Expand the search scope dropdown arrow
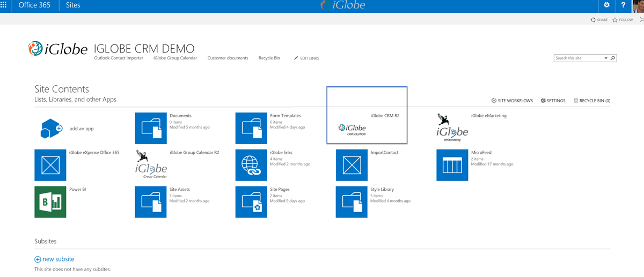Viewport: 644px width, 277px height. pyautogui.click(x=606, y=58)
